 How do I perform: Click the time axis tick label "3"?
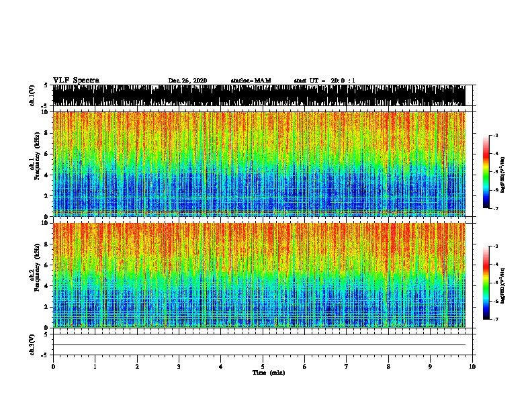(179, 366)
